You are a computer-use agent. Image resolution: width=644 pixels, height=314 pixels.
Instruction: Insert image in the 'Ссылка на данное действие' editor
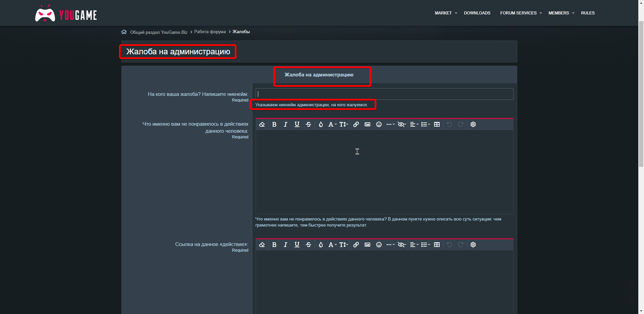click(368, 245)
